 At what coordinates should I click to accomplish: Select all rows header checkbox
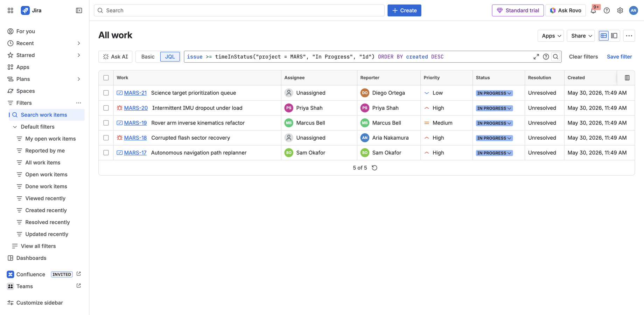[106, 78]
